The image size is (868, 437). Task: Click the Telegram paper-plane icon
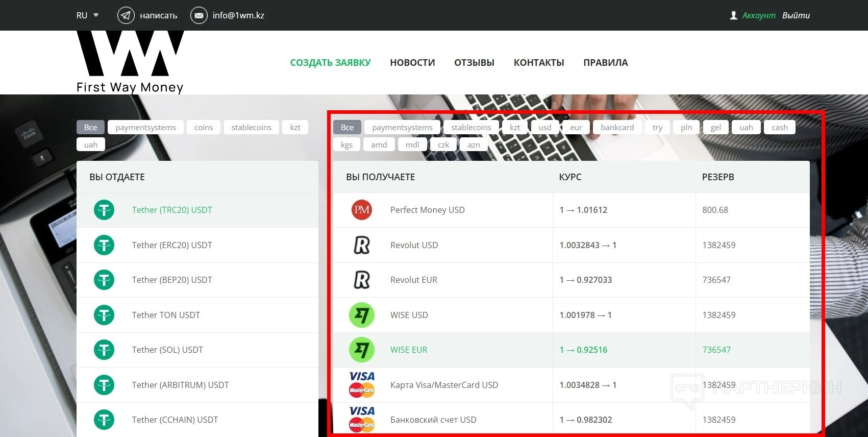pyautogui.click(x=126, y=15)
